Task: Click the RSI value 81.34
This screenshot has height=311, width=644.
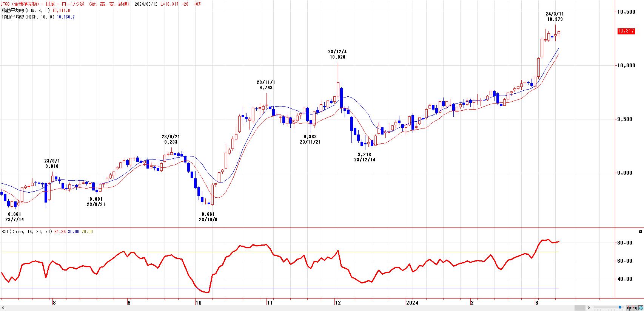Action: (x=60, y=232)
